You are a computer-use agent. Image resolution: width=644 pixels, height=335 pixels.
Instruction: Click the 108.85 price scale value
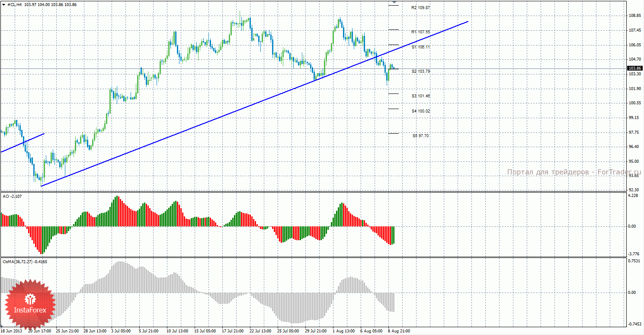634,16
